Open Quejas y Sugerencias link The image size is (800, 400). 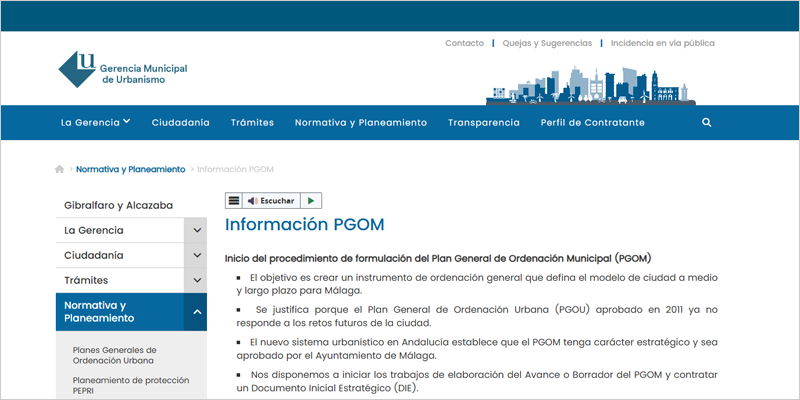[x=545, y=43]
